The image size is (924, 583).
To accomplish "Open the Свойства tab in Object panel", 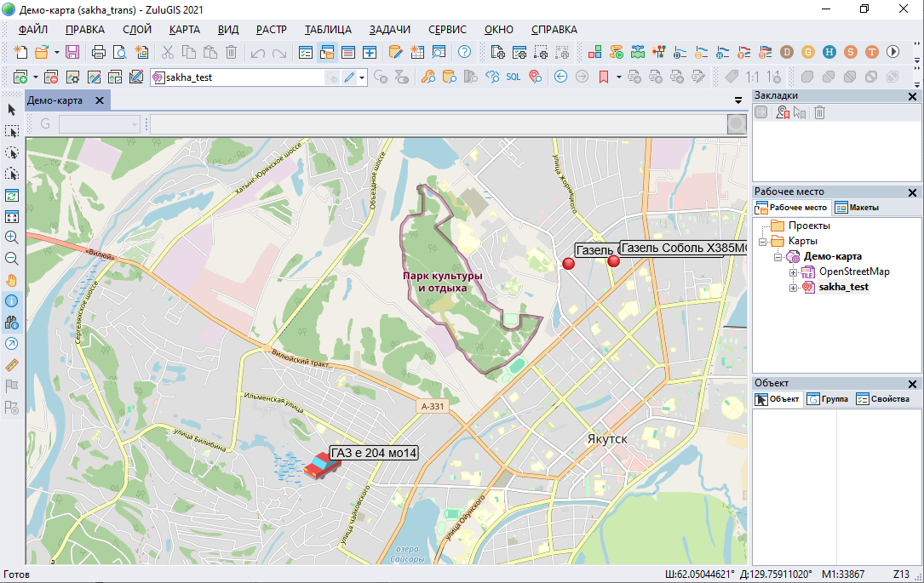I will click(x=882, y=399).
